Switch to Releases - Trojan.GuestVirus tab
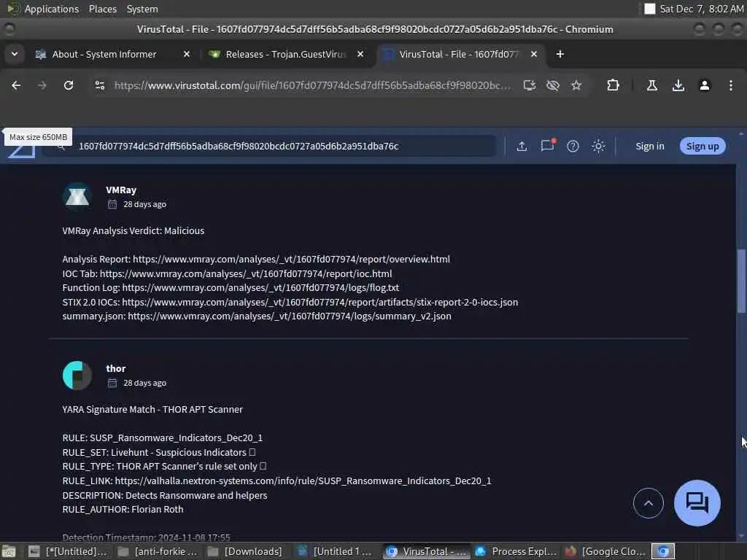The width and height of the screenshot is (747, 560). (286, 54)
